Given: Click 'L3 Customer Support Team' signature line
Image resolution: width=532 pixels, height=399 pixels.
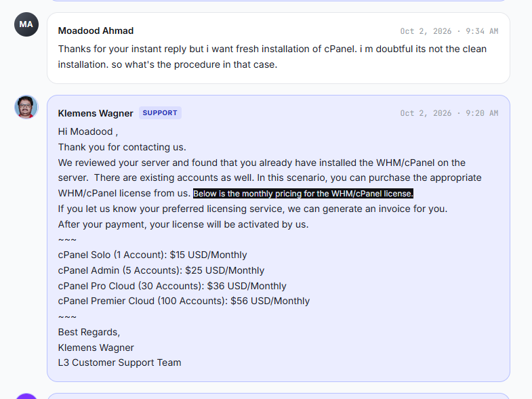Looking at the screenshot, I should coord(119,362).
